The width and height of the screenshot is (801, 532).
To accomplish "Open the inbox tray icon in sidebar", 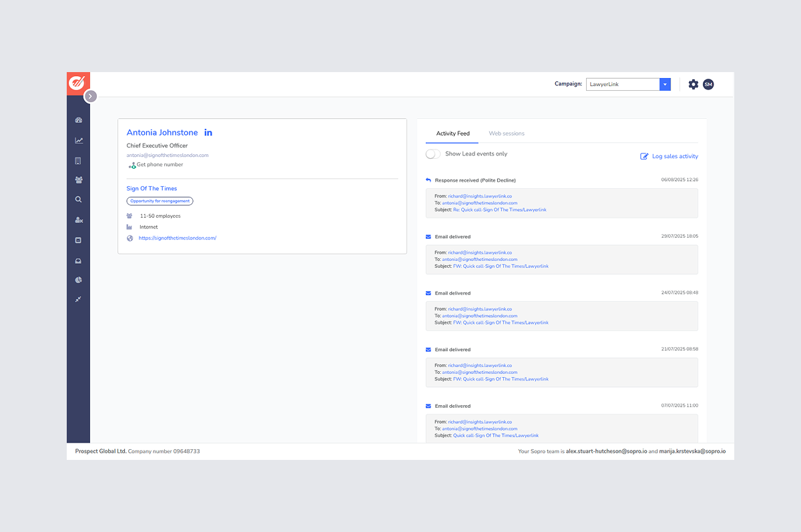I will tap(78, 260).
